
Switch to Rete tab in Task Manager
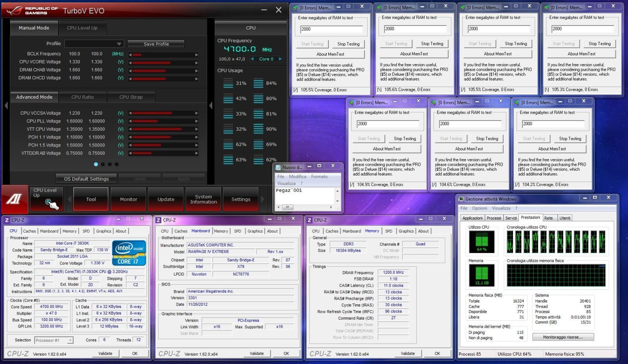(x=549, y=218)
